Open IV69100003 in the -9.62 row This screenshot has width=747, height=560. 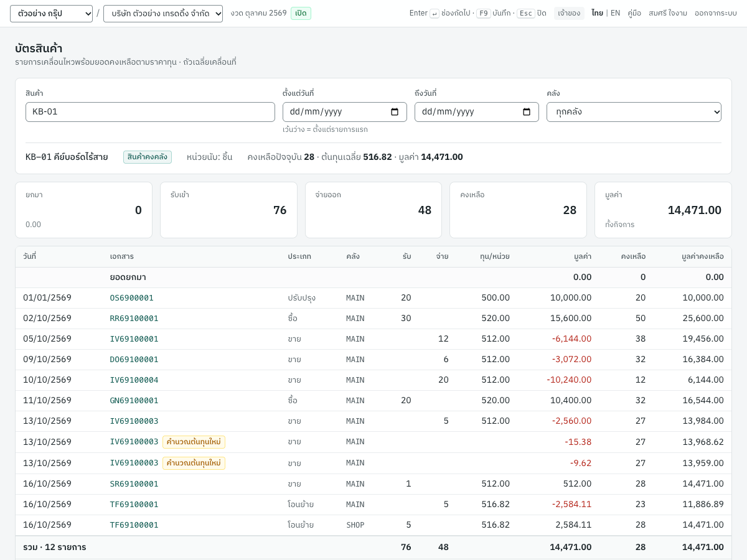pos(134,463)
